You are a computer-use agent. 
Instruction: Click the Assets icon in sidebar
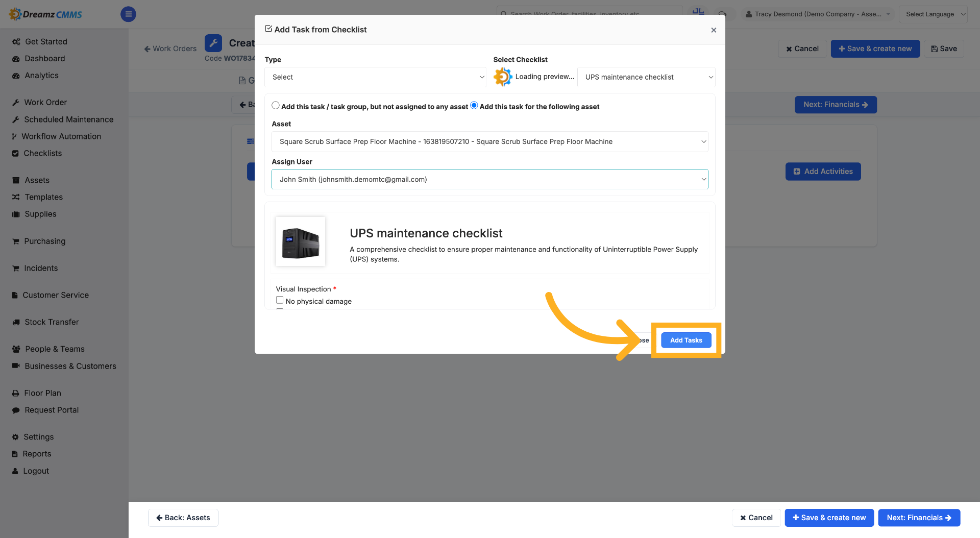pyautogui.click(x=16, y=181)
